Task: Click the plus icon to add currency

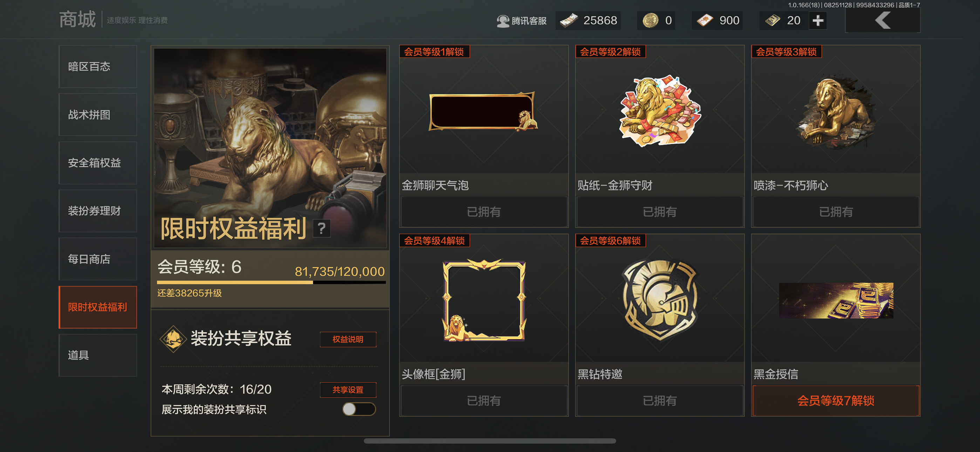Action: (818, 20)
